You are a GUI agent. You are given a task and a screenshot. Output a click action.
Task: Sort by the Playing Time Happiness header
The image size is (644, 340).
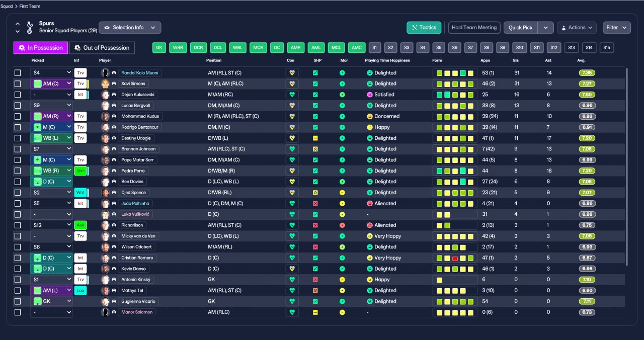[x=387, y=60]
